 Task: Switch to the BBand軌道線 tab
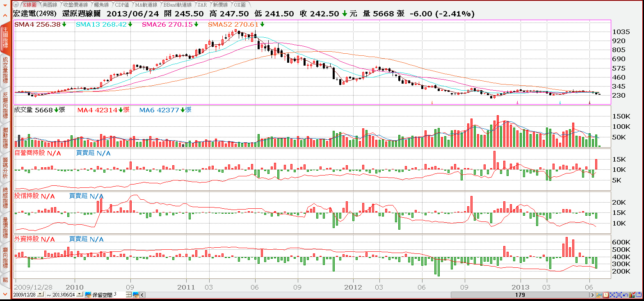[178, 5]
